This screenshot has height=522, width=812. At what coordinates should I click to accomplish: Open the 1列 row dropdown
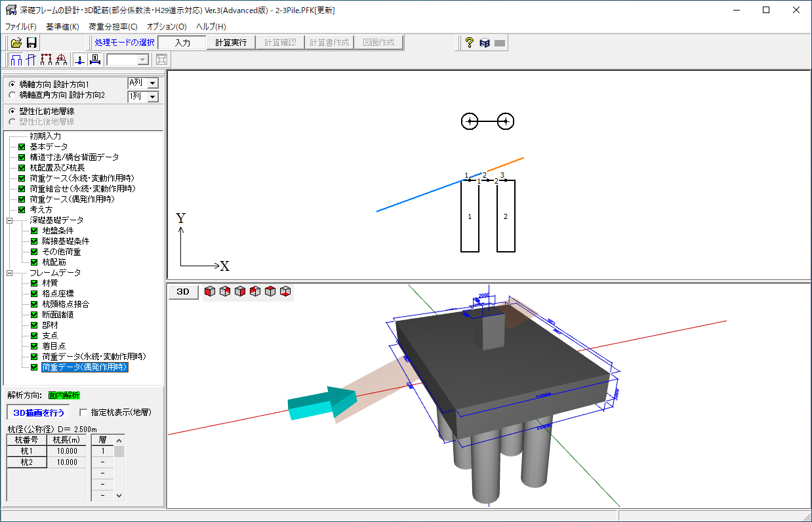click(152, 96)
